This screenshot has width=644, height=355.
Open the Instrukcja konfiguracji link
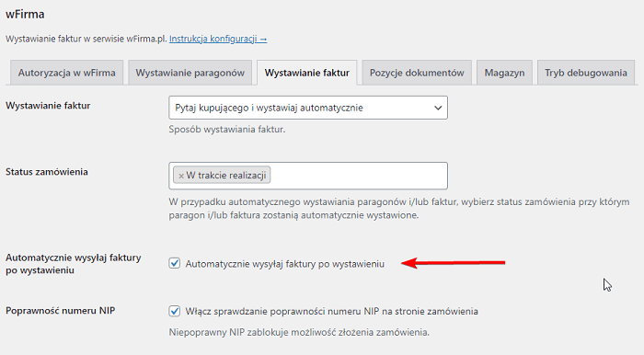tap(218, 39)
